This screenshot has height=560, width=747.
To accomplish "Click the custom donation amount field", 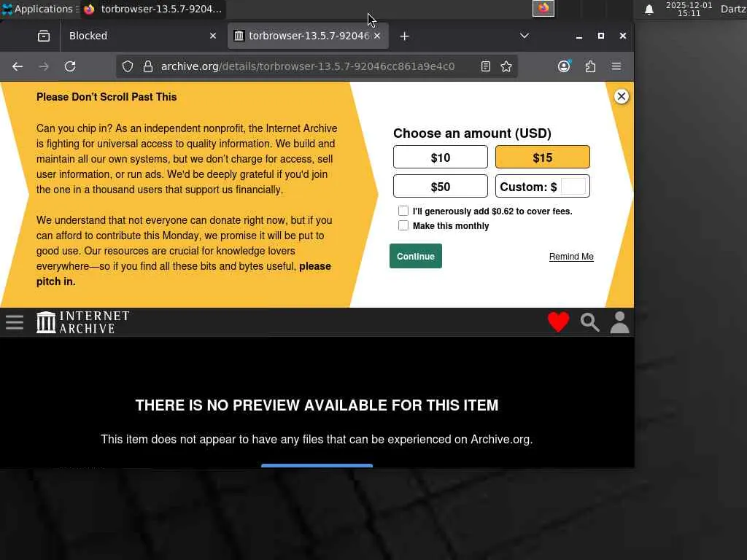I will tap(573, 186).
